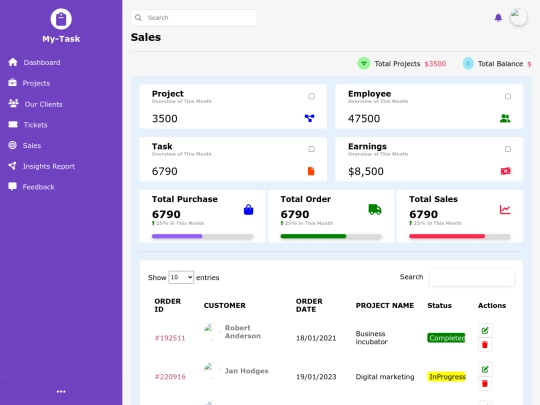Click the Total Purchase shopping bag icon

(x=248, y=210)
